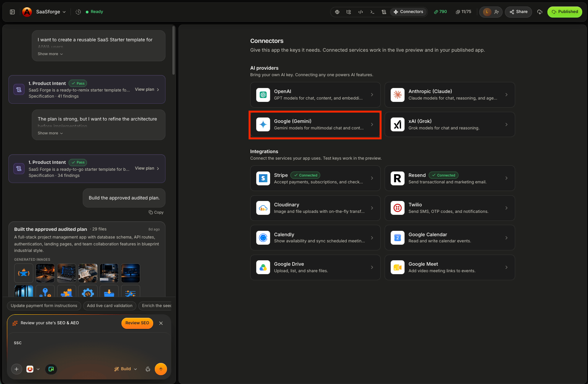Click the green N icon in chat input
Image resolution: width=588 pixels, height=384 pixels.
(51, 369)
